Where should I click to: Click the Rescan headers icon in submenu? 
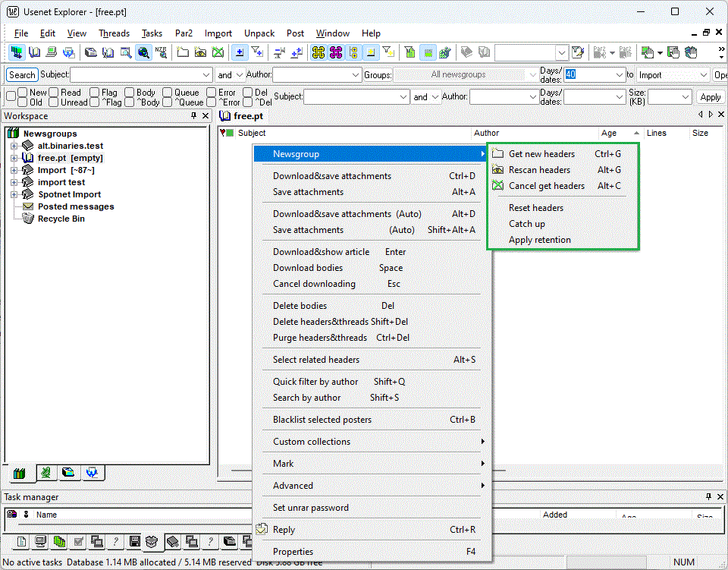click(x=497, y=170)
